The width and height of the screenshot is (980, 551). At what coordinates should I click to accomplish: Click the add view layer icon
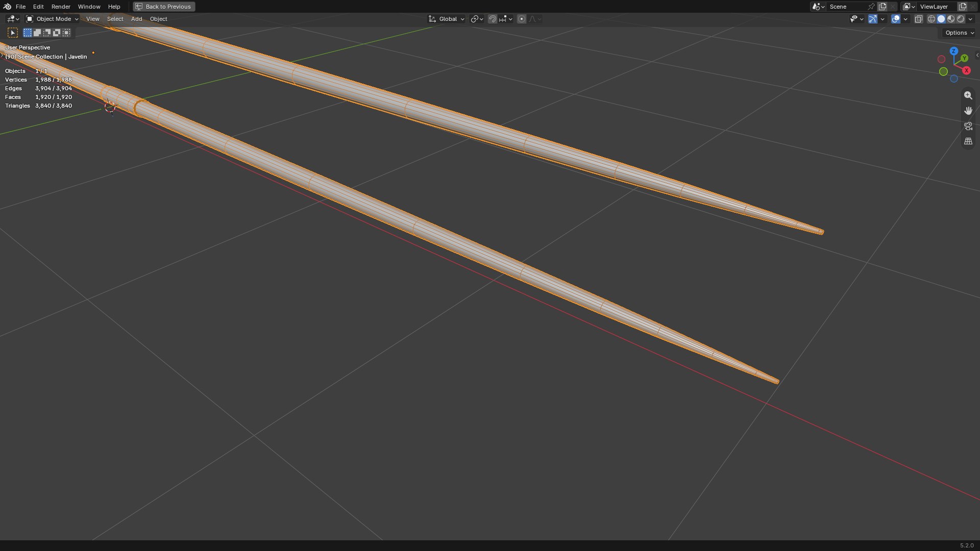(963, 7)
